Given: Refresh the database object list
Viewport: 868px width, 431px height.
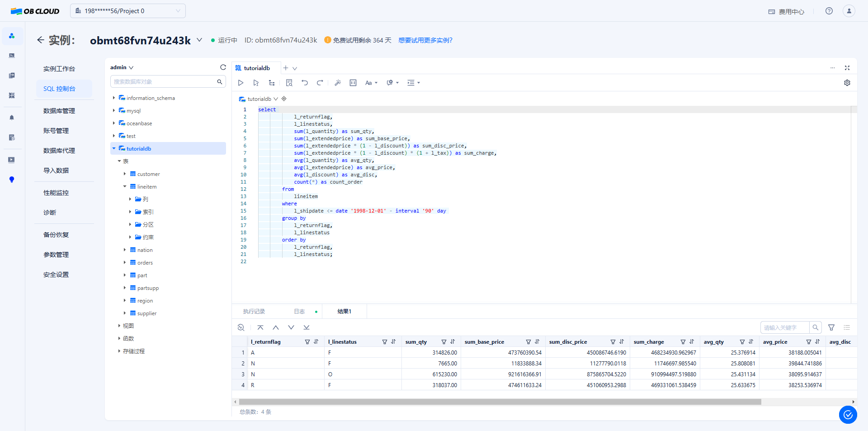Looking at the screenshot, I should [223, 67].
